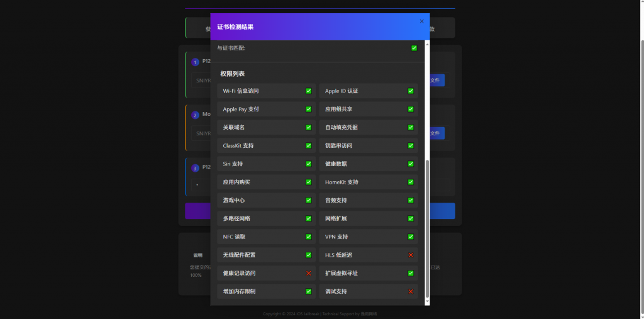Click the 增加内存限制 check icon
Screen dimensions: 644x319
tap(308, 291)
